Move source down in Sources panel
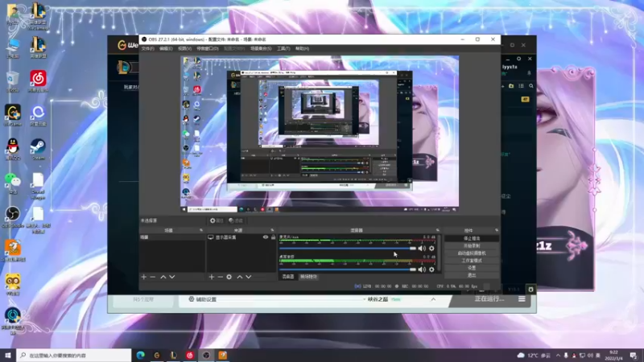The height and width of the screenshot is (362, 644). coord(249,277)
